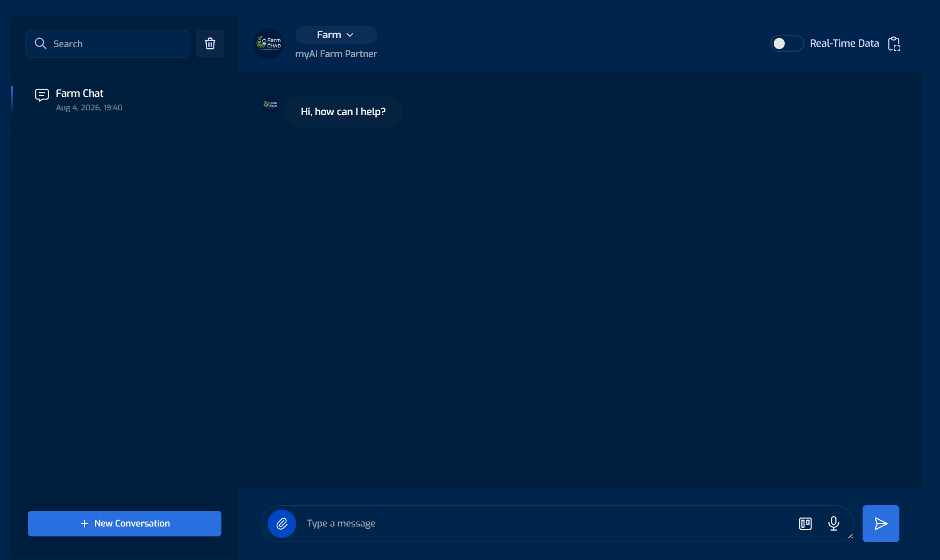Viewport: 940px width, 560px height.
Task: Open the Farm dropdown selector
Action: tap(336, 35)
